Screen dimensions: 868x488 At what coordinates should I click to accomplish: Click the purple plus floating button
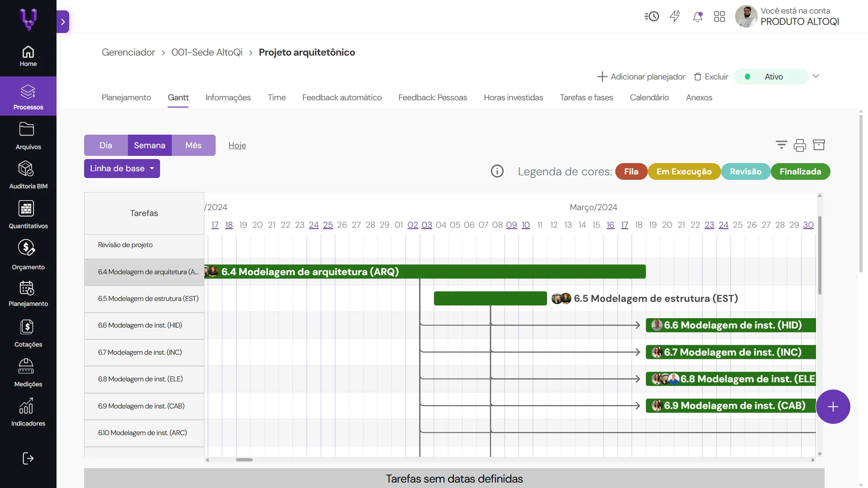tap(833, 407)
